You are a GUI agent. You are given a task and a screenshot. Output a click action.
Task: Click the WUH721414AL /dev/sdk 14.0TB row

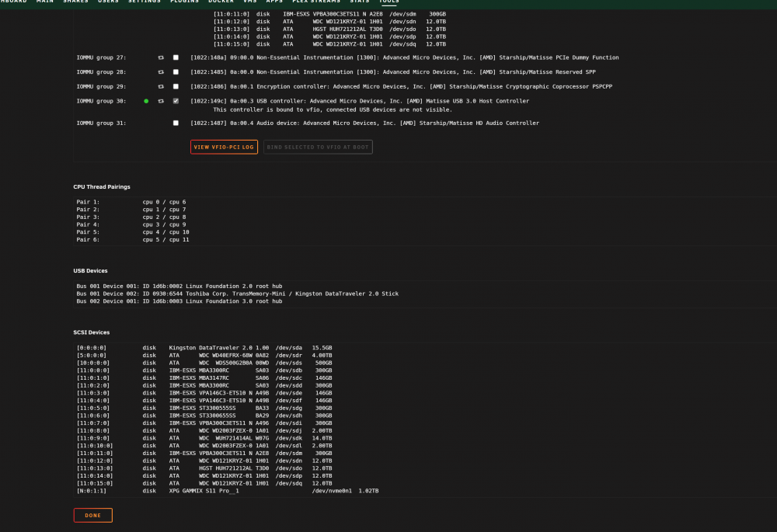click(x=204, y=438)
